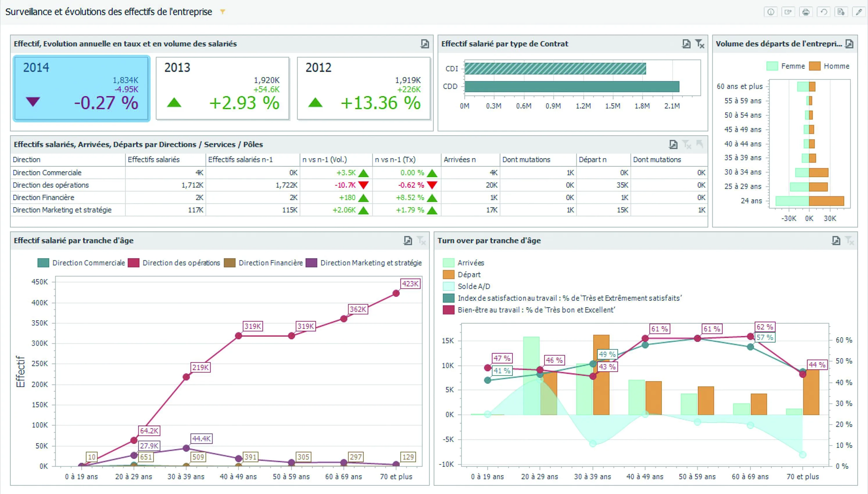Toggle the Arrivées legend entry
Viewport: 868px width, 494px height.
pyautogui.click(x=470, y=263)
